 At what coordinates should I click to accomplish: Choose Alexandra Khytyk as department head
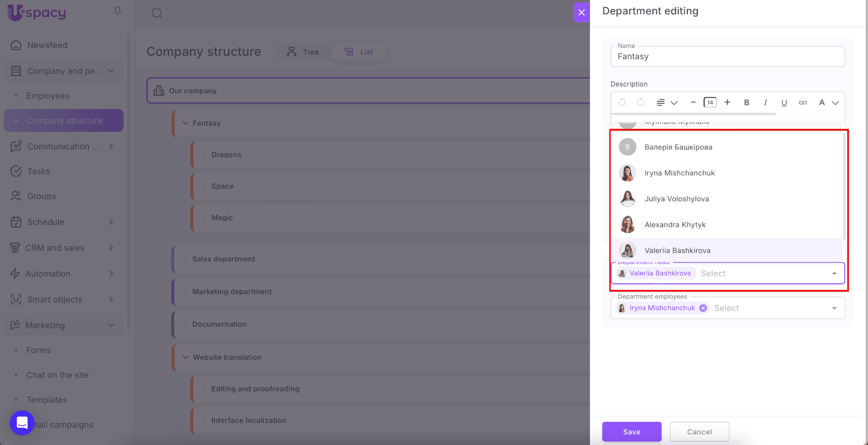tap(675, 225)
